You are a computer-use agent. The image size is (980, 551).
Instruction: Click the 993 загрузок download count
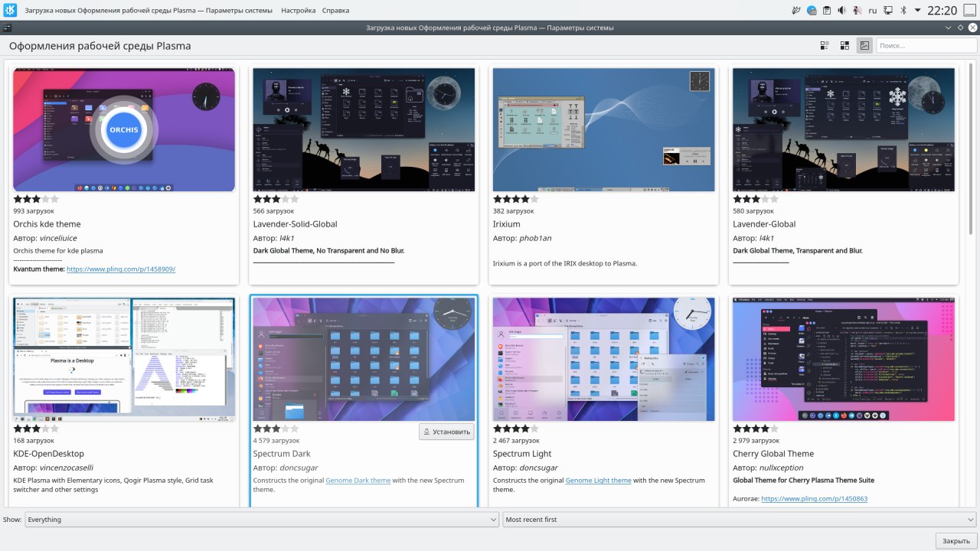[34, 210]
